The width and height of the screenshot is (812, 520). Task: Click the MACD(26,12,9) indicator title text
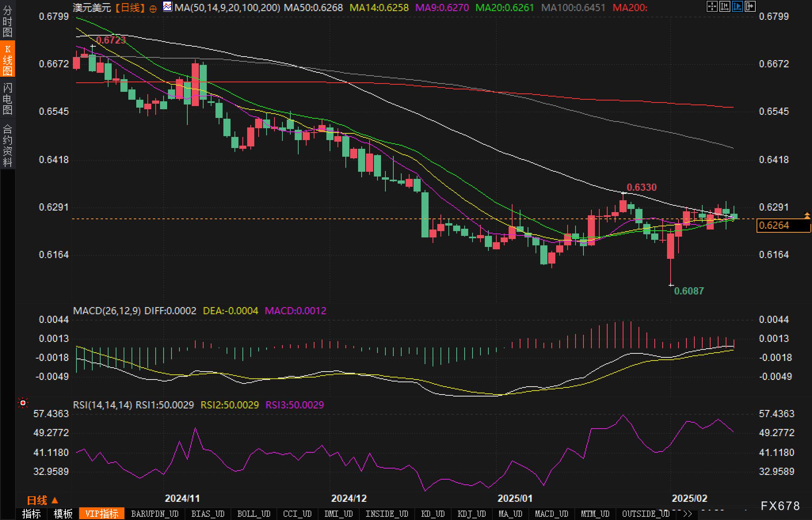107,311
